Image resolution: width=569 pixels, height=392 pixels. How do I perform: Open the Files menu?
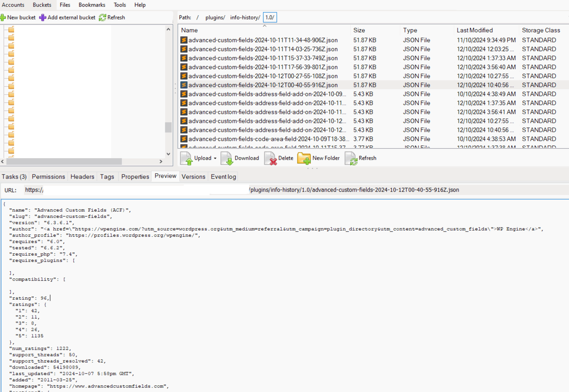click(x=65, y=5)
